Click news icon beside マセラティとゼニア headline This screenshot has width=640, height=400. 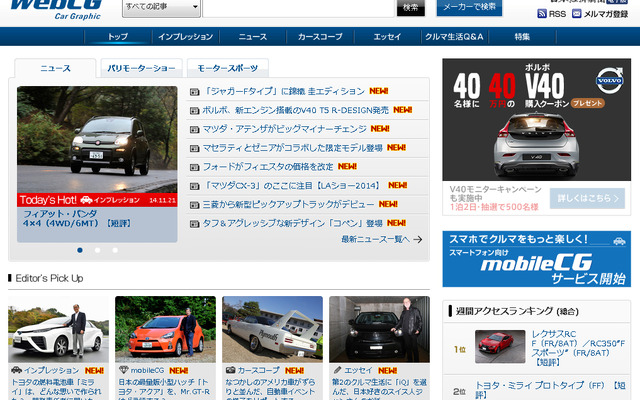pos(195,149)
